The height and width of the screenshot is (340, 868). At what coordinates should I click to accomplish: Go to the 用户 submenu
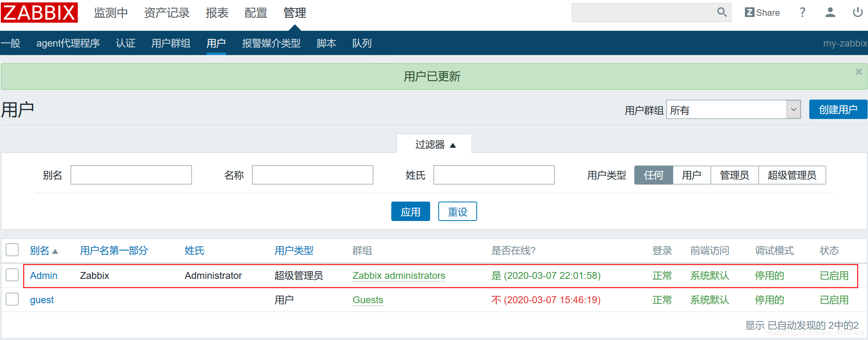(216, 43)
